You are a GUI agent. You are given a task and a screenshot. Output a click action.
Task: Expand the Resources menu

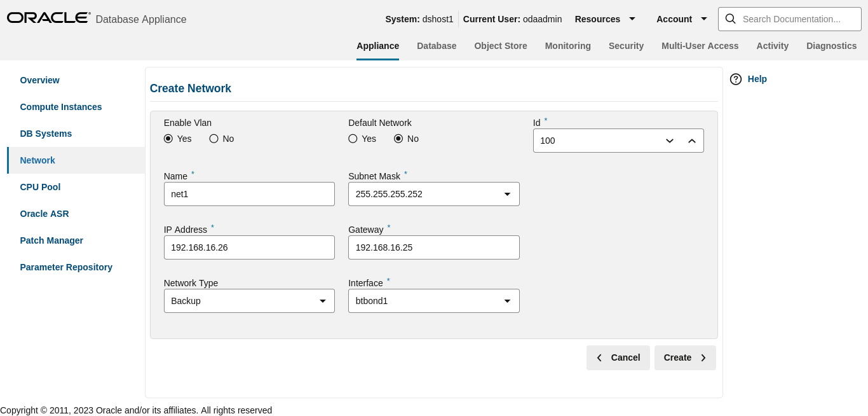click(605, 19)
